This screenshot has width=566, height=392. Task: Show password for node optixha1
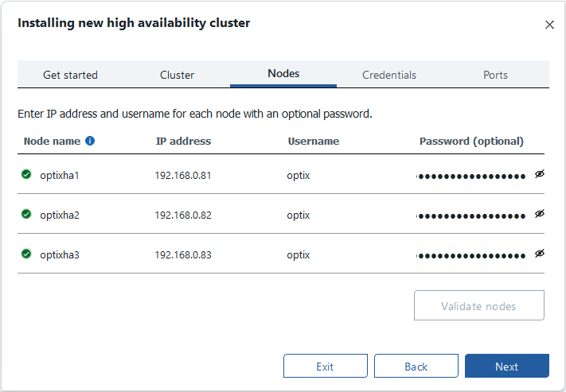[x=539, y=174]
